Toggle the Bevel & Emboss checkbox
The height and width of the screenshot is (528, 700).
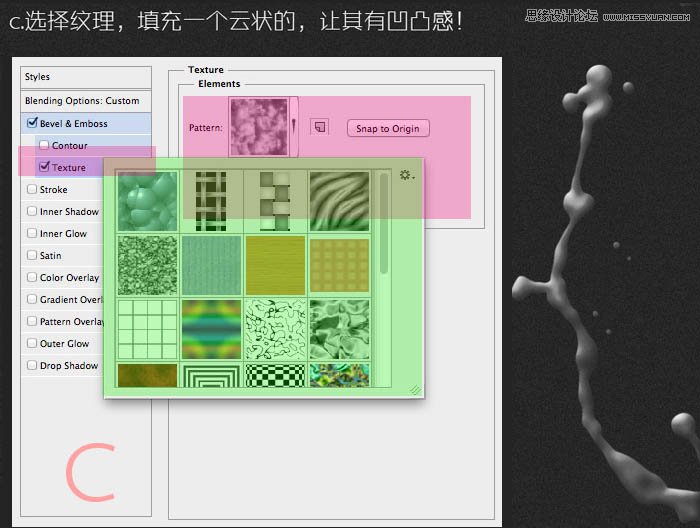[32, 123]
